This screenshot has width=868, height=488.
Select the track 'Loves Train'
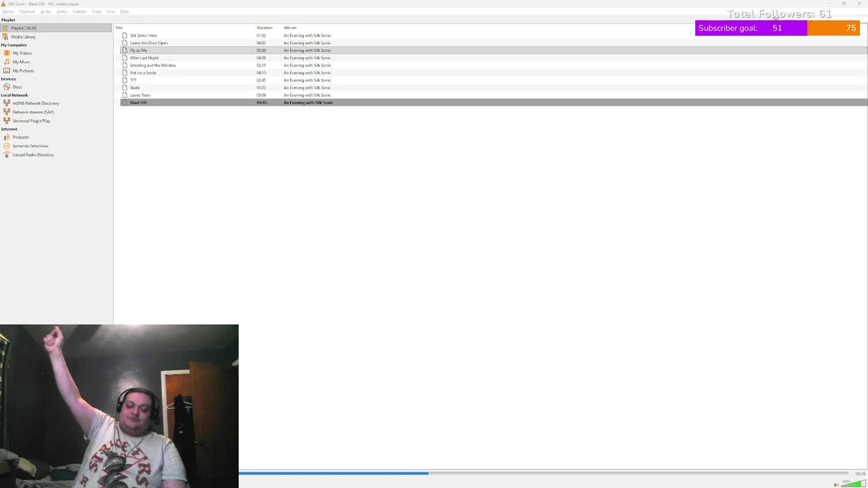(494, 95)
